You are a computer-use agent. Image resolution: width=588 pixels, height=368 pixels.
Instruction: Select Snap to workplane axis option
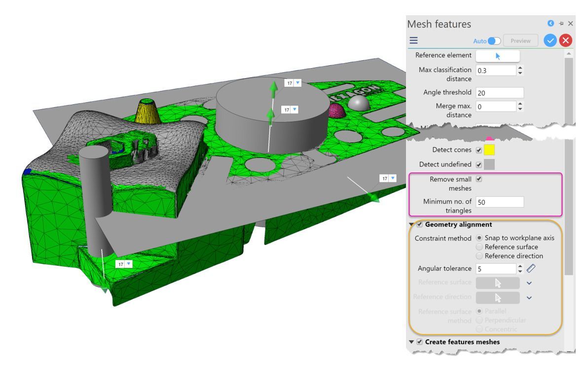coord(479,238)
